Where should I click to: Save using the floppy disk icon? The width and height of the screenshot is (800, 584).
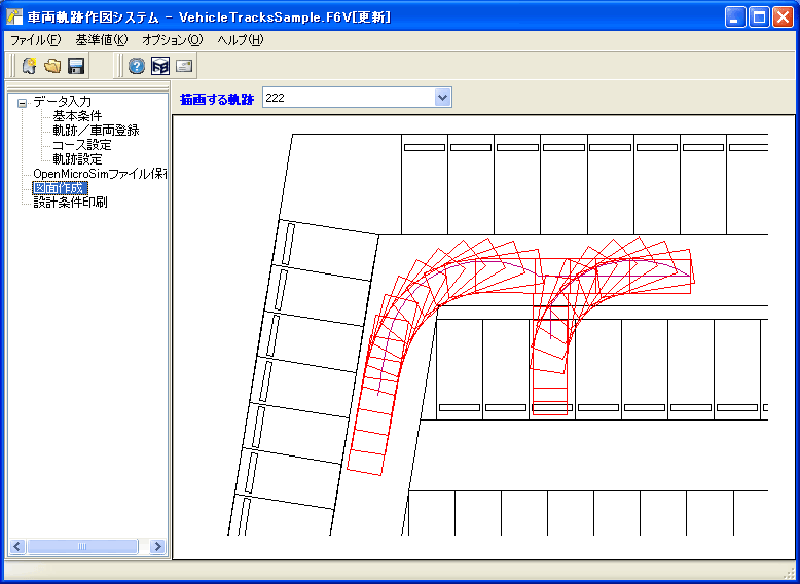tap(76, 66)
